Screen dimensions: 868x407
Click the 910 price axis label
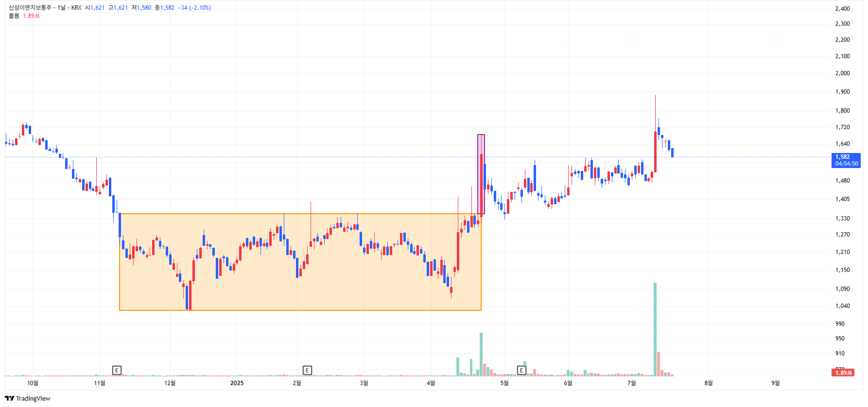tap(840, 354)
